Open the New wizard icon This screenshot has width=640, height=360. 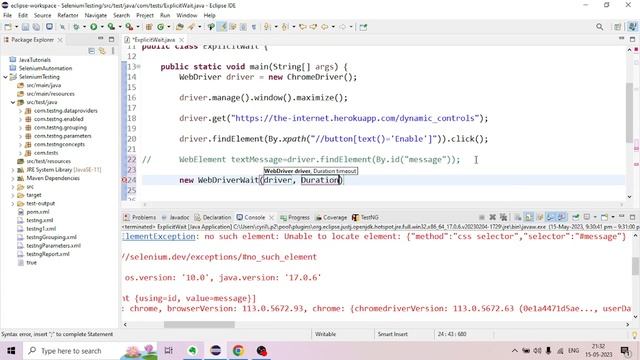tap(8, 27)
